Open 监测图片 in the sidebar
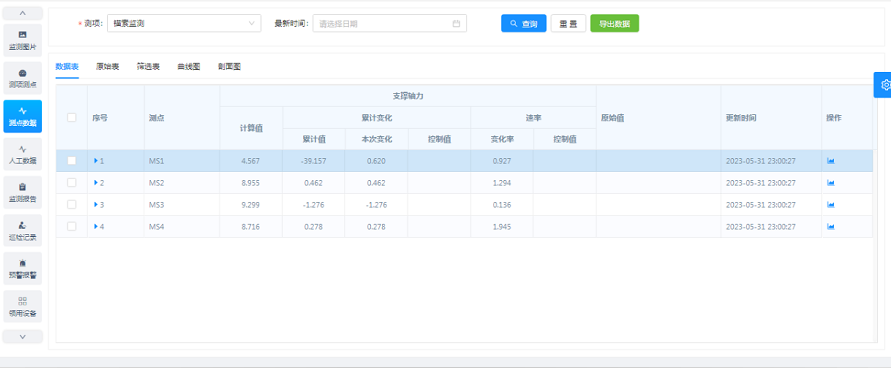 tap(23, 40)
